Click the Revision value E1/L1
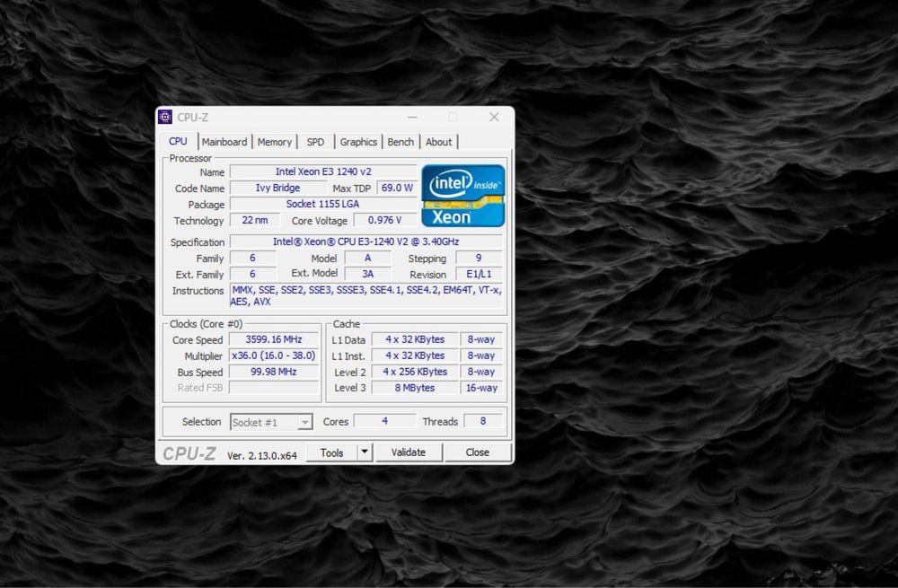The height and width of the screenshot is (588, 898). (x=479, y=274)
